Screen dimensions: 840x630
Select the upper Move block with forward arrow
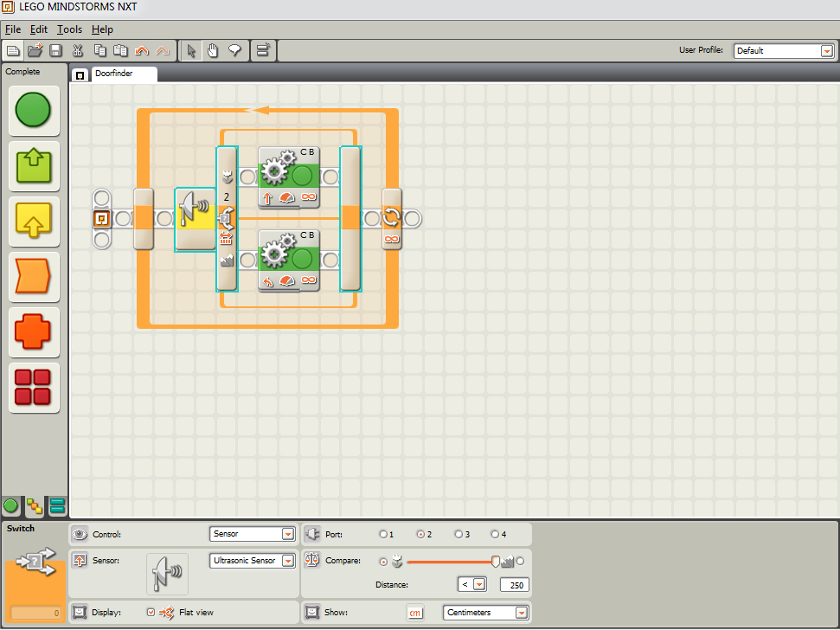coord(289,177)
